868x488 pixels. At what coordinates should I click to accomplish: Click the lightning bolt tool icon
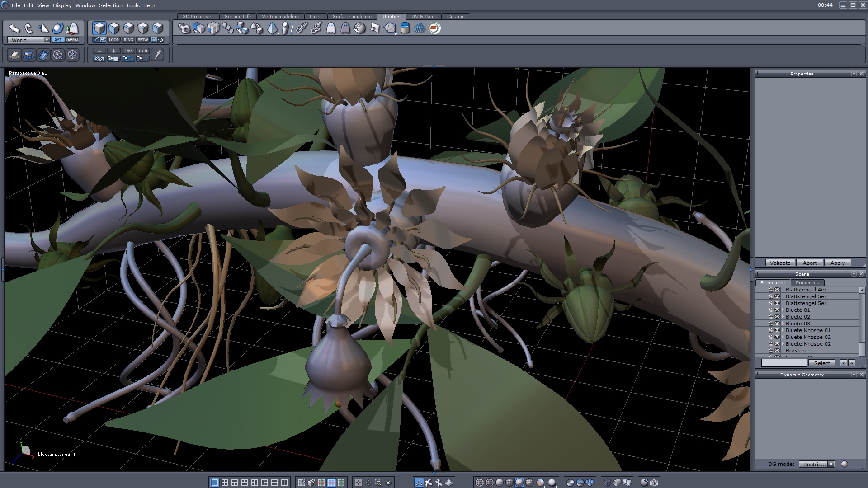(x=158, y=55)
